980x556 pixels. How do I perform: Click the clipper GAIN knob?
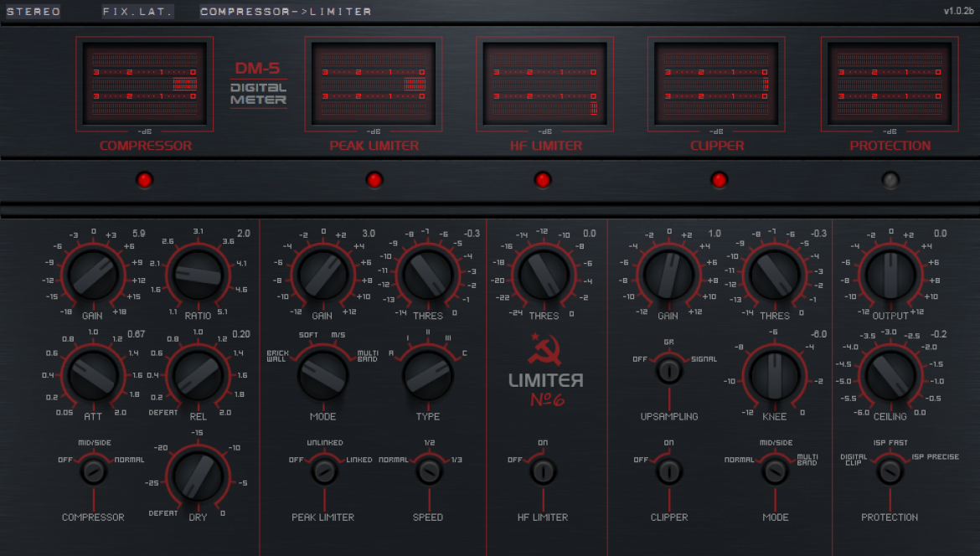click(668, 275)
